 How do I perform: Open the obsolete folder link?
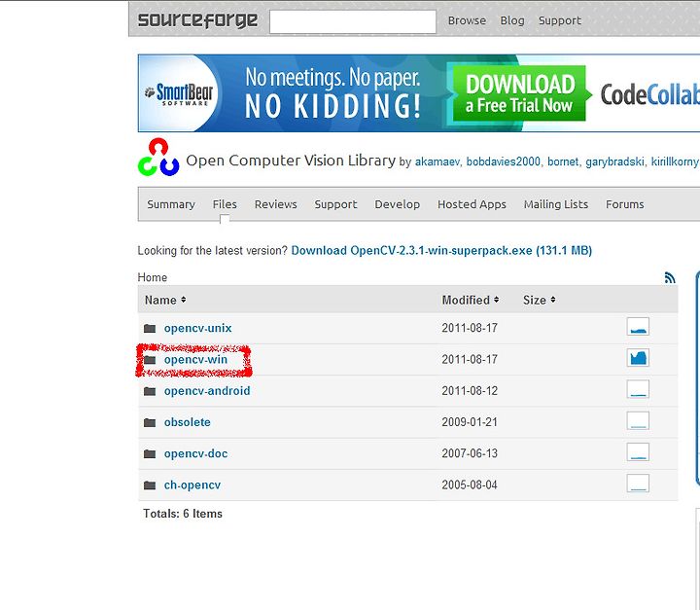pyautogui.click(x=187, y=422)
